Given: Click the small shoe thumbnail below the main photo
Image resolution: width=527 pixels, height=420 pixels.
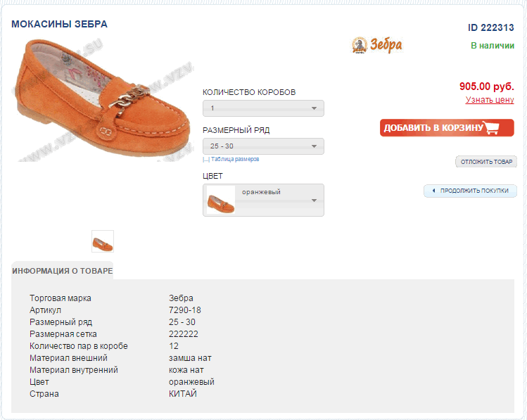Looking at the screenshot, I should coord(103,241).
